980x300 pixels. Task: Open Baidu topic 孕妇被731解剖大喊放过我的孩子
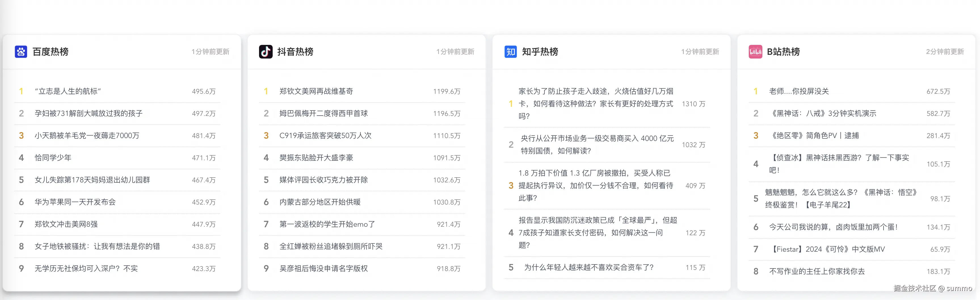[x=89, y=113]
